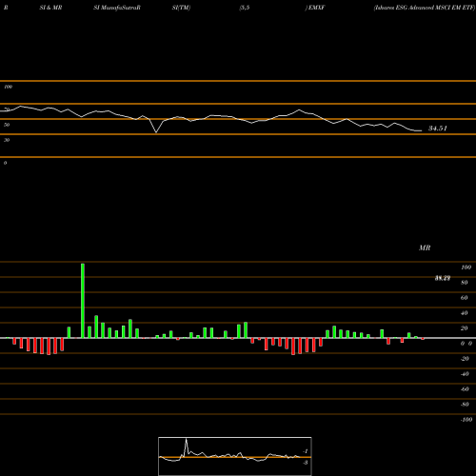Click the MR axis label 40
The image size is (476, 476).
point(465,313)
